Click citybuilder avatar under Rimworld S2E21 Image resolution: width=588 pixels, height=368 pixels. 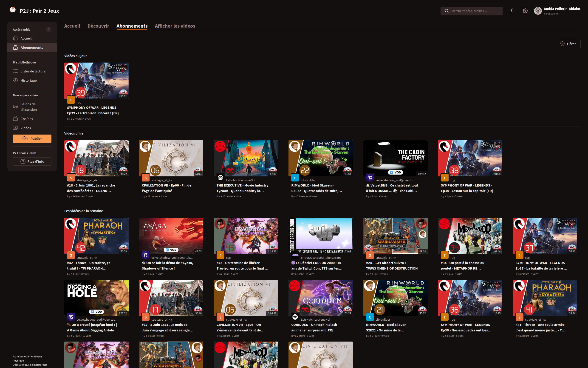click(x=370, y=317)
